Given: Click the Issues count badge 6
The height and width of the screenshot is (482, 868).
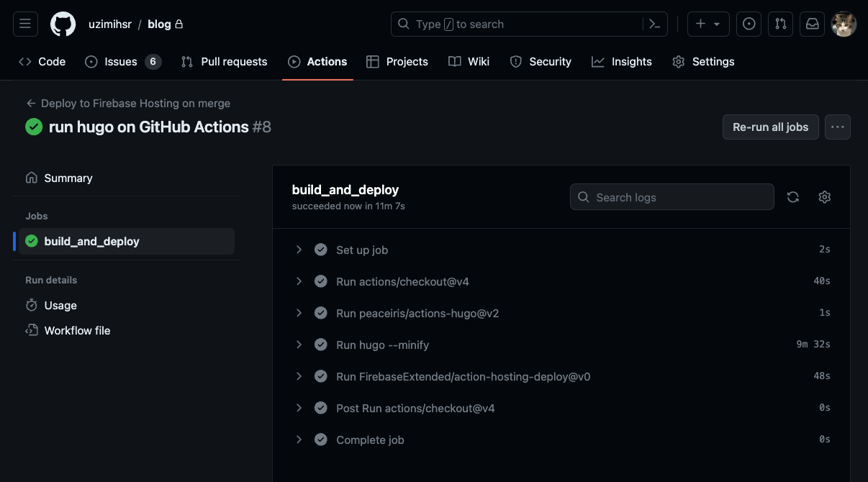Looking at the screenshot, I should pyautogui.click(x=153, y=62).
